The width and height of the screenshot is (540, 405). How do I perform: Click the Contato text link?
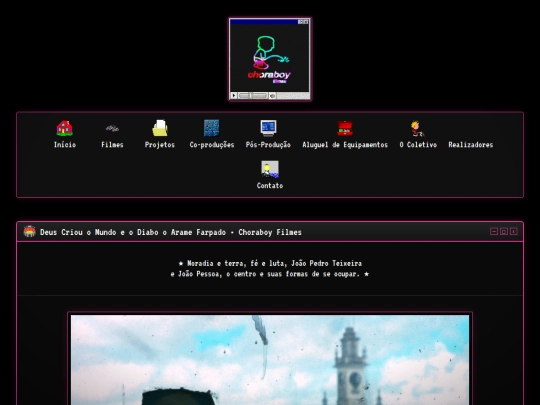[x=270, y=186]
